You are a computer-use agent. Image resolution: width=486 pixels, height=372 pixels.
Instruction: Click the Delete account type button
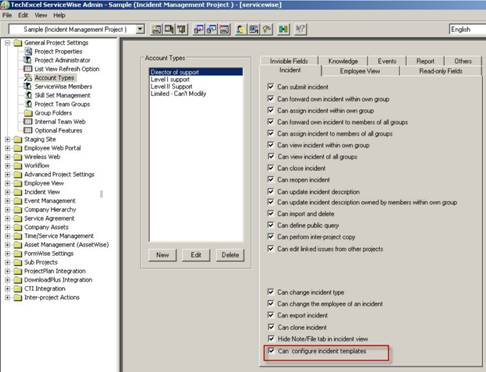pos(230,255)
